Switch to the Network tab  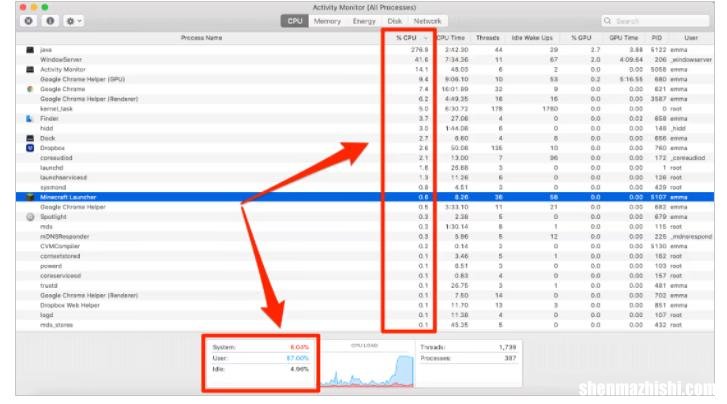tap(427, 21)
